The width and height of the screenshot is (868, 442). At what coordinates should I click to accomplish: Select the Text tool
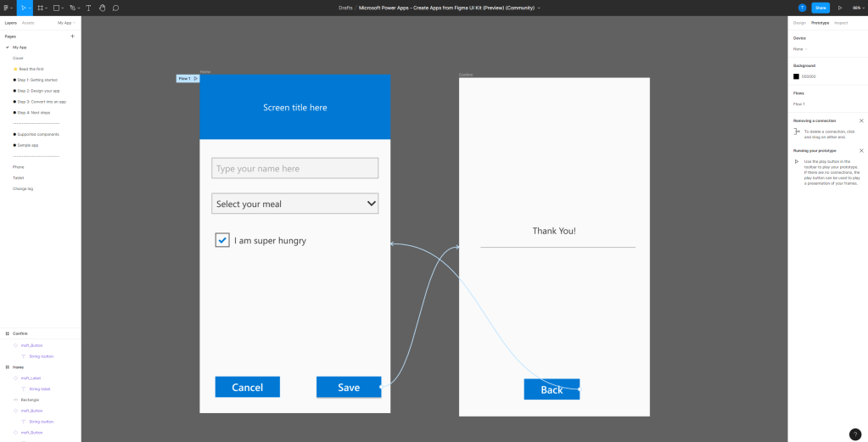pyautogui.click(x=88, y=8)
